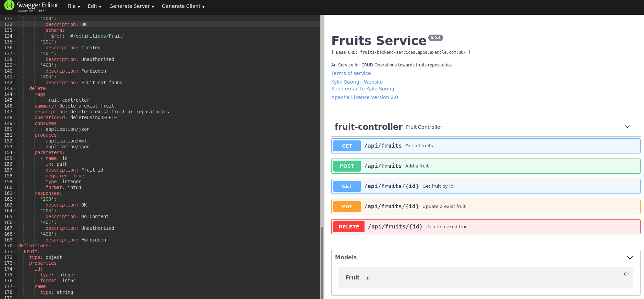
Task: Click Send email to Kylin Soong
Action: click(363, 89)
